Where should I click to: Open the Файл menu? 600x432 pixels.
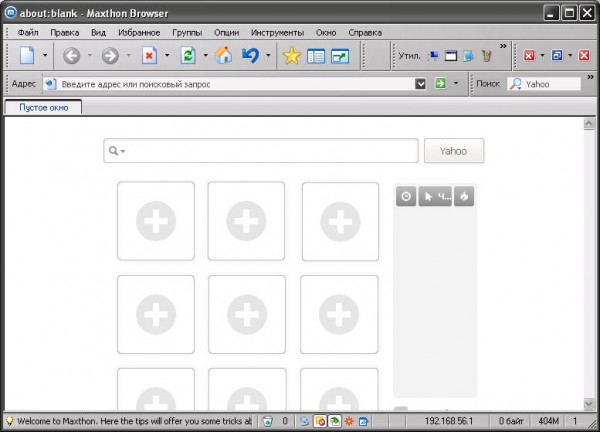[28, 33]
